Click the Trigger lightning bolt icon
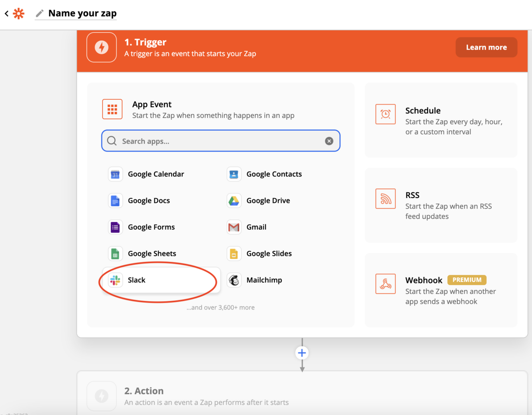Viewport: 532px width, 415px height. click(x=102, y=47)
